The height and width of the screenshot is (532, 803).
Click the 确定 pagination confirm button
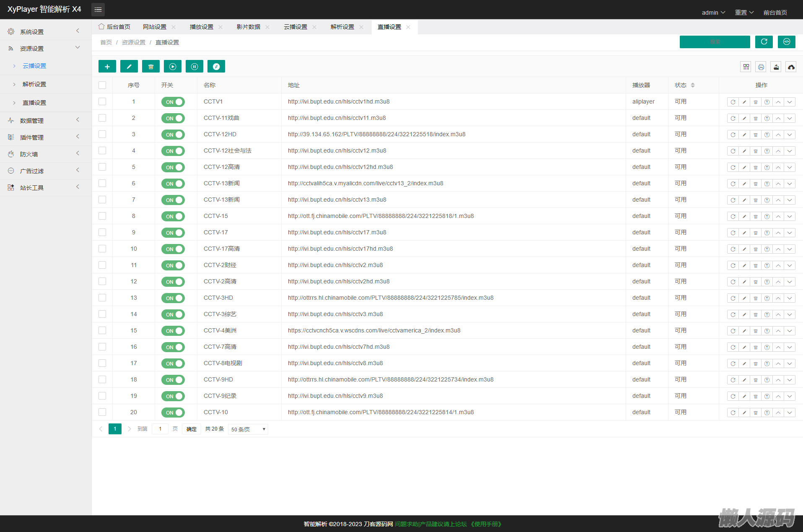pos(192,429)
